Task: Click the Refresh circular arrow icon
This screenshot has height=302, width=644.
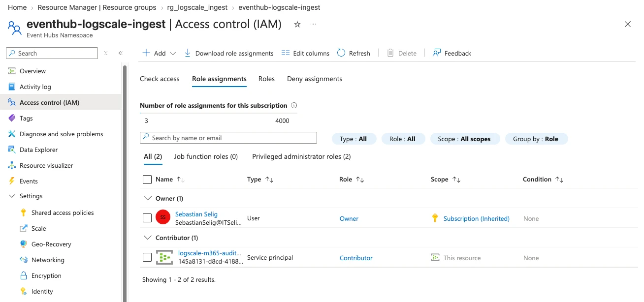Action: (x=341, y=53)
